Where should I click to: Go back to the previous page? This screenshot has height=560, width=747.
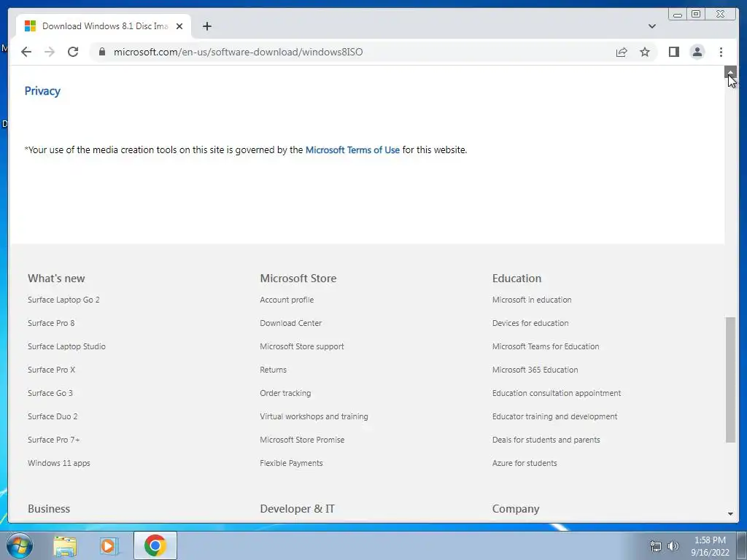[x=26, y=52]
